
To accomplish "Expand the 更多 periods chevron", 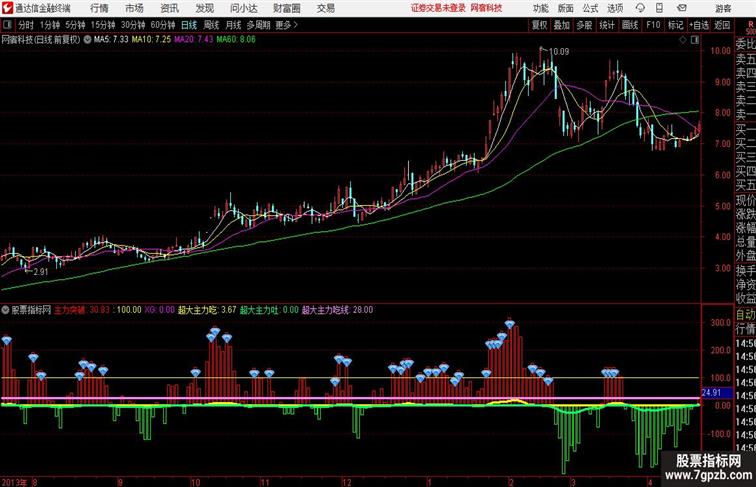I will (x=286, y=25).
